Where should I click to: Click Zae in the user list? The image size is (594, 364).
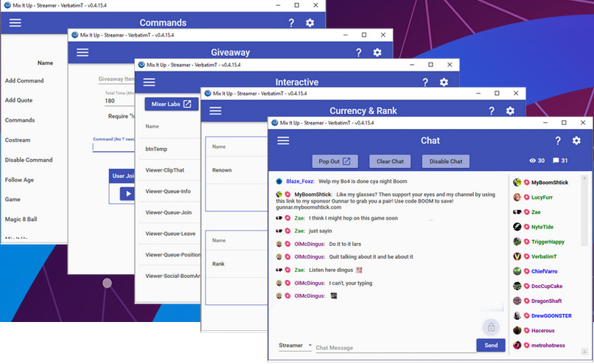tap(536, 212)
